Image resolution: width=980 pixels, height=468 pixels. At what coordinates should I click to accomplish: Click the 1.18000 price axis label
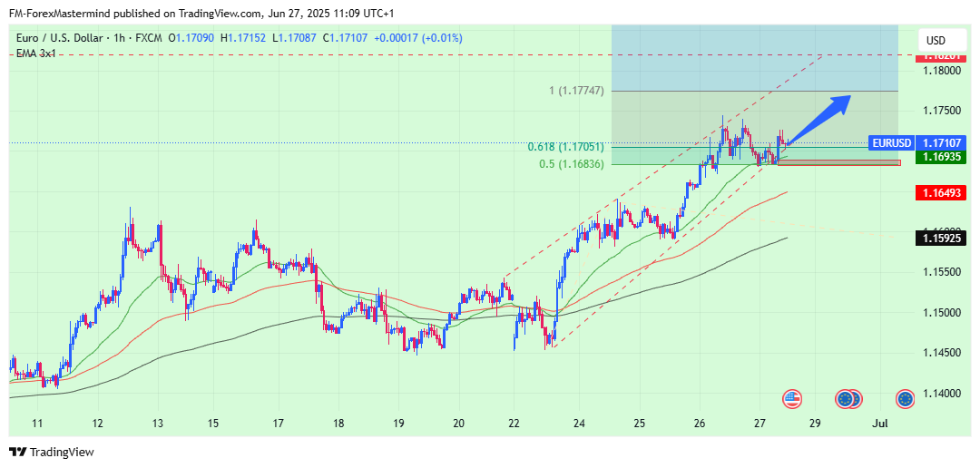[941, 71]
